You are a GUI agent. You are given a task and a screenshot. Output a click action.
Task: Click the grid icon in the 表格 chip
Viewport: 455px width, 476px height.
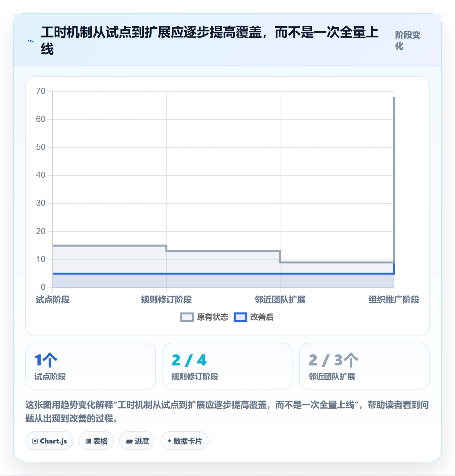pyautogui.click(x=88, y=441)
